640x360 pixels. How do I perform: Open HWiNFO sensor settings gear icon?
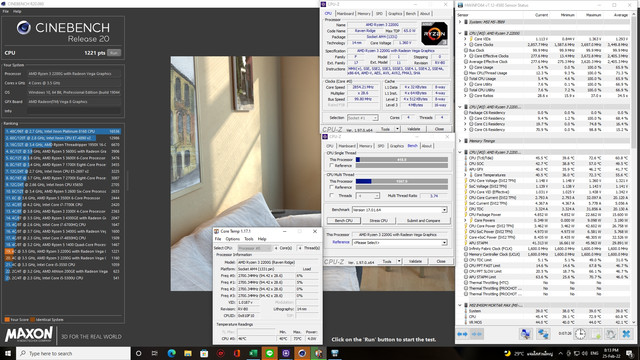[x=611, y=334]
